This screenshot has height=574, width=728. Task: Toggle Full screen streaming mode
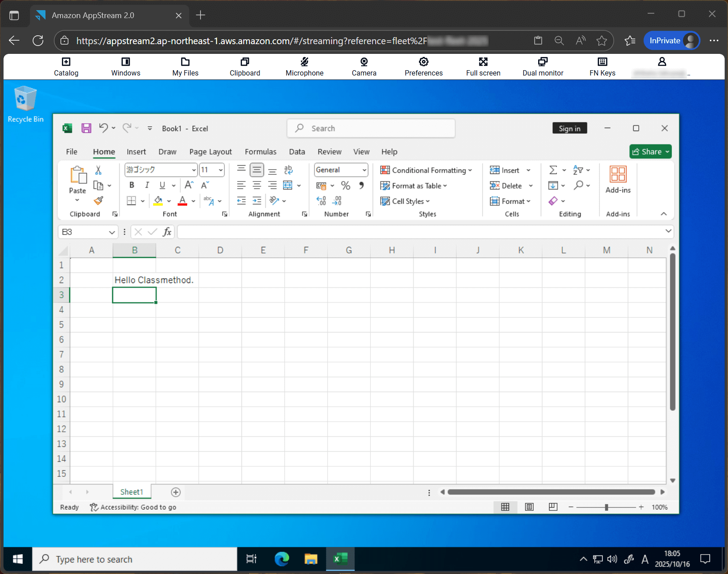coord(483,66)
